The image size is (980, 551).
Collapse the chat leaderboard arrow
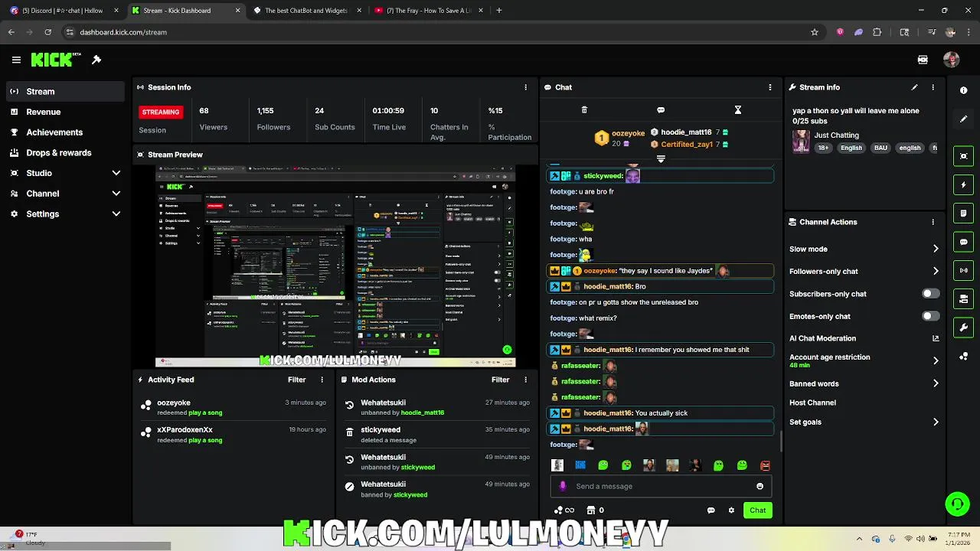(x=661, y=159)
